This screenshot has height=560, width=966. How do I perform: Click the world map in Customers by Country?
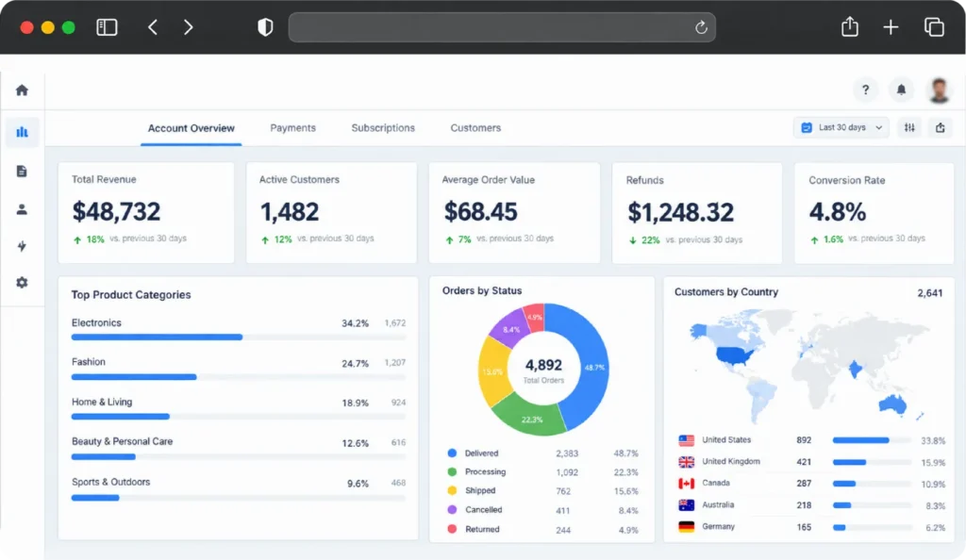tap(809, 366)
